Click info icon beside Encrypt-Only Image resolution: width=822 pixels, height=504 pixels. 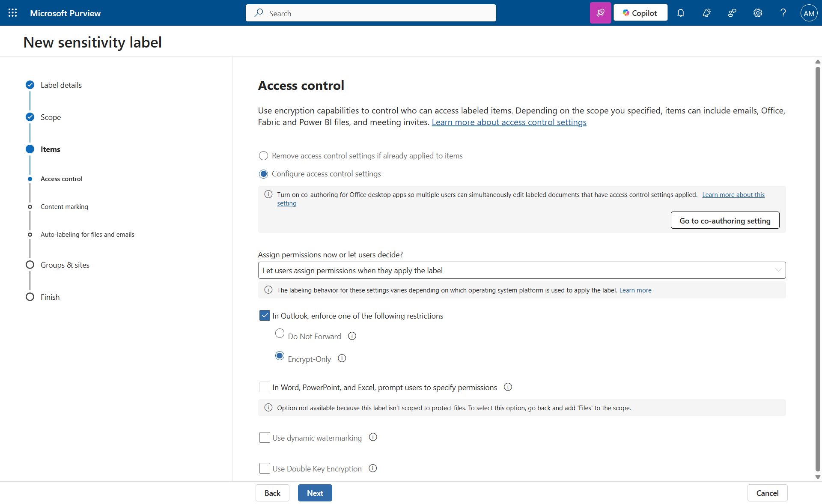tap(342, 358)
